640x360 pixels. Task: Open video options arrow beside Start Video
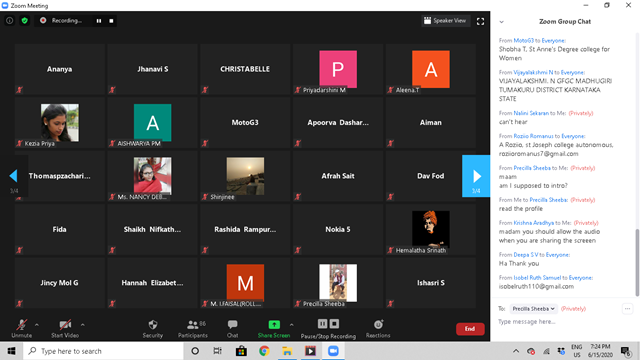82,325
